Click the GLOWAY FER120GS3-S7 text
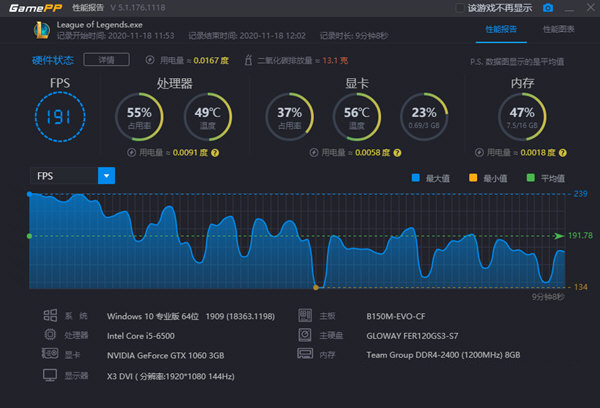Viewport: 600px width, 408px height. coord(412,336)
